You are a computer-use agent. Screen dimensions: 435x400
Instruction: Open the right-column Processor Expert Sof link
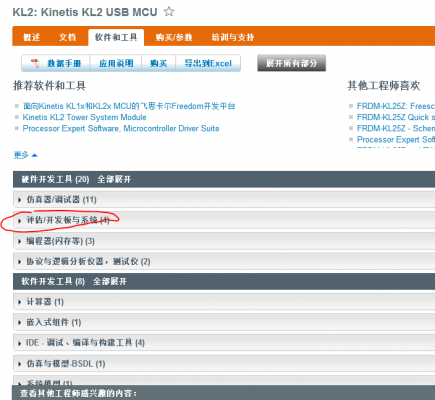coord(396,139)
